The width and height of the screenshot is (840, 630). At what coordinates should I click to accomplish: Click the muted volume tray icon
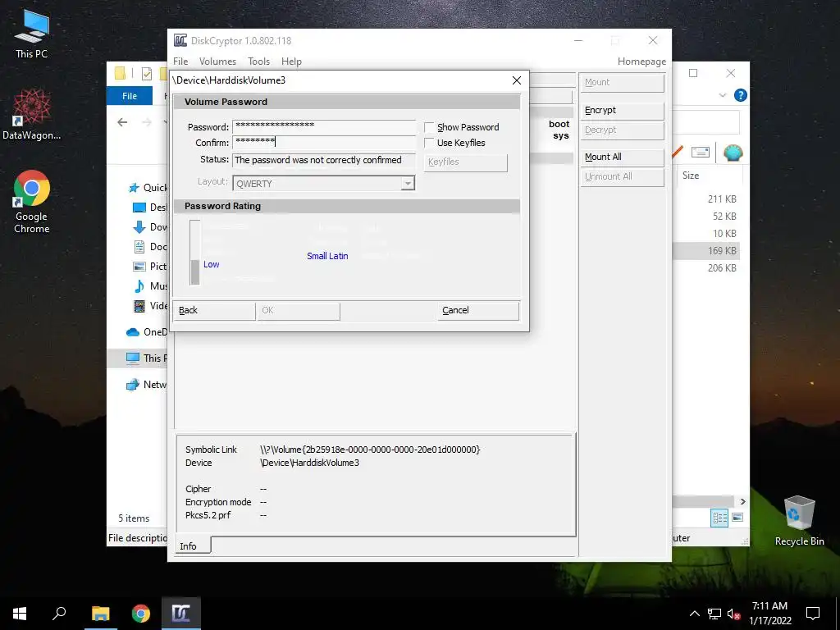click(733, 614)
